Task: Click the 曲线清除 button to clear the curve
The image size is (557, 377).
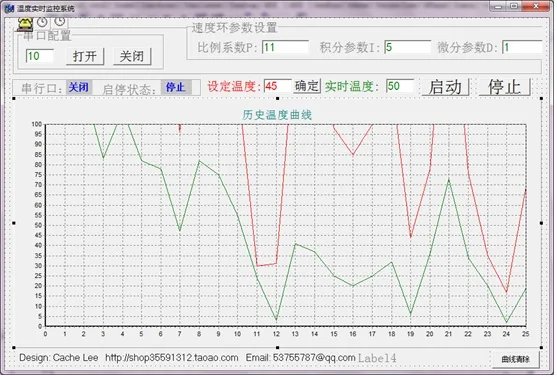Action: (515, 359)
